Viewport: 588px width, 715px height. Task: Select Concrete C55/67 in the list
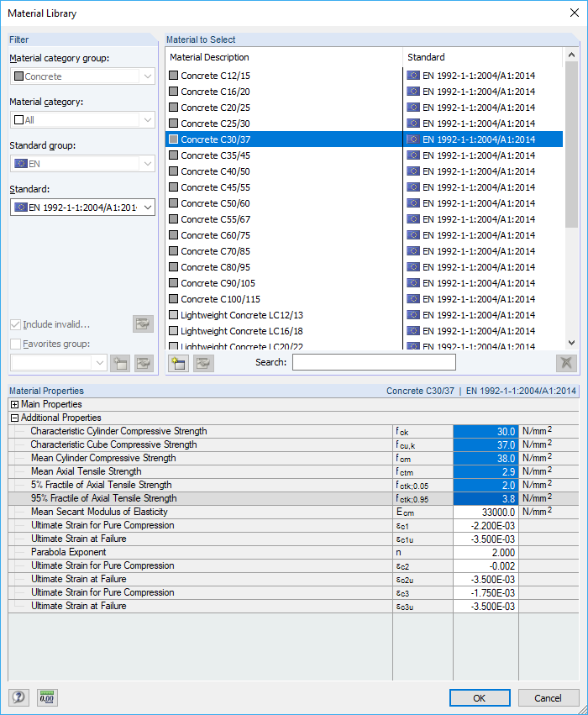365,219
